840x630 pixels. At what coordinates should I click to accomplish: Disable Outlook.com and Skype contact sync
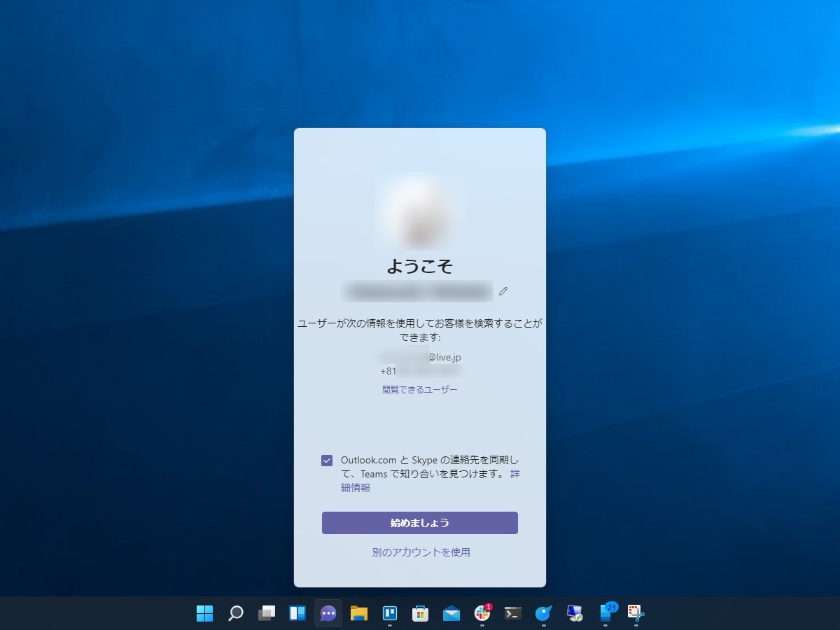click(326, 460)
